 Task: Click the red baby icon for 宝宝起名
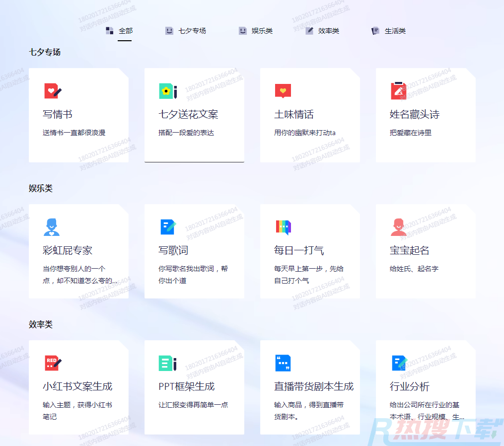pos(398,227)
